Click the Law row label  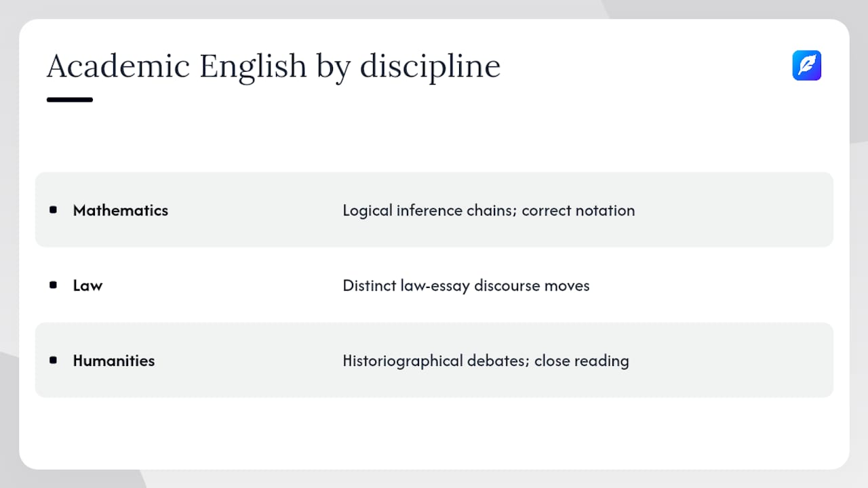[x=87, y=285]
